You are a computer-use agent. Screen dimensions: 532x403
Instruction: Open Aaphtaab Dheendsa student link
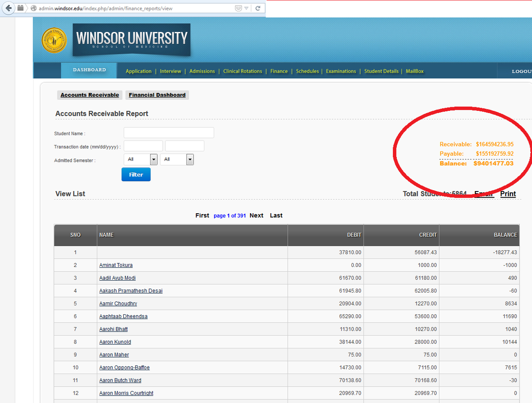[123, 317]
